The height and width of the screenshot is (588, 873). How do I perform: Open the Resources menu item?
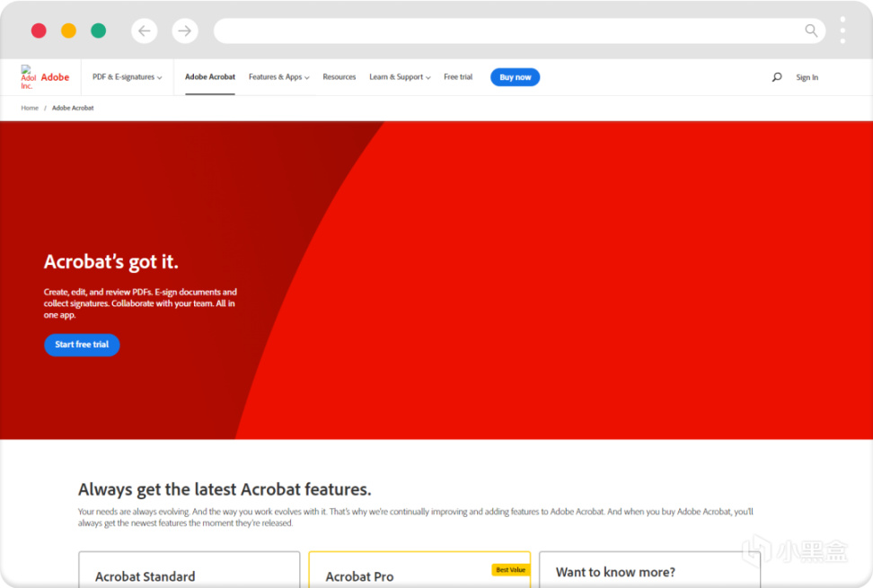[339, 77]
